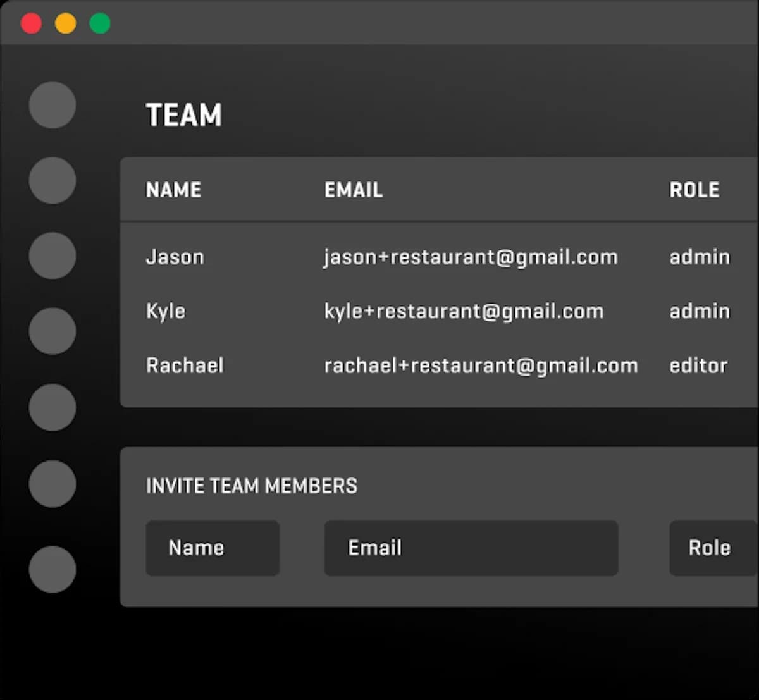This screenshot has height=700, width=759.
Task: Click the admin role in Jason's row
Action: [x=700, y=257]
